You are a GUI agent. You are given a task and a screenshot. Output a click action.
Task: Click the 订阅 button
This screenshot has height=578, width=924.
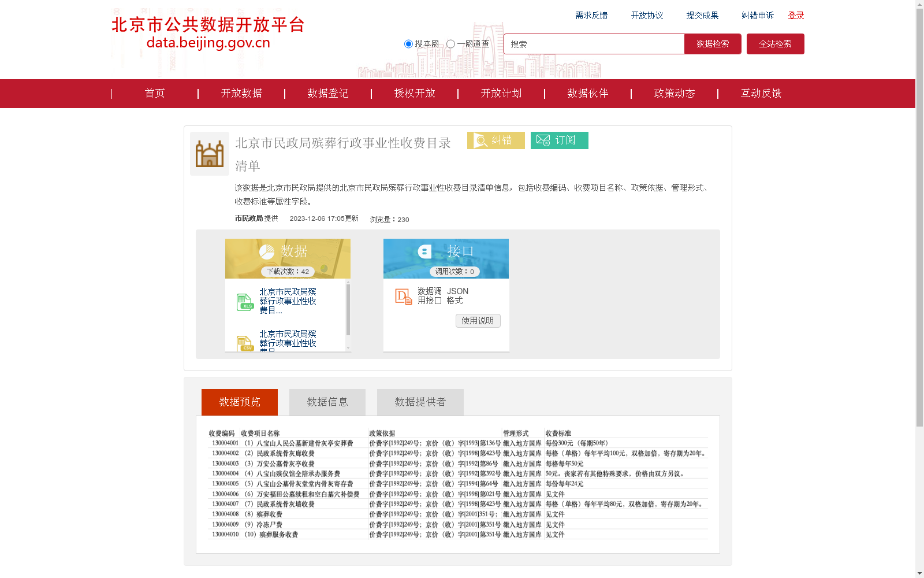(560, 140)
